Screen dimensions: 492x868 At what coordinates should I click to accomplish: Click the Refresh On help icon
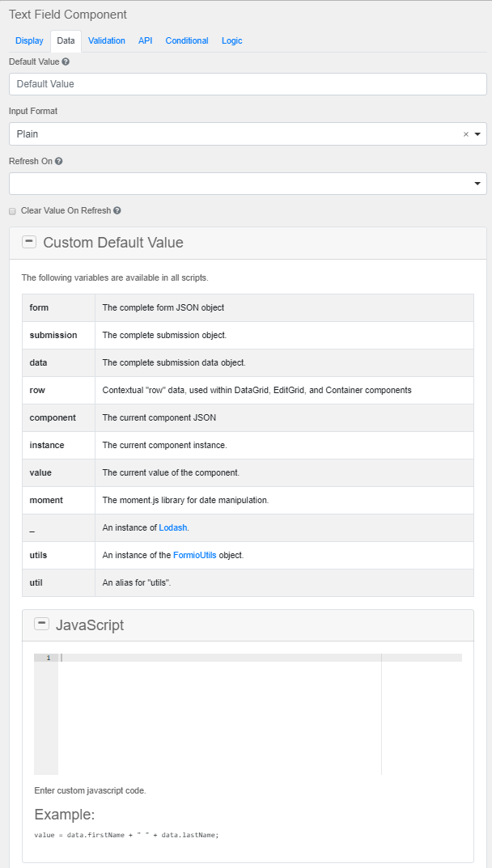59,161
